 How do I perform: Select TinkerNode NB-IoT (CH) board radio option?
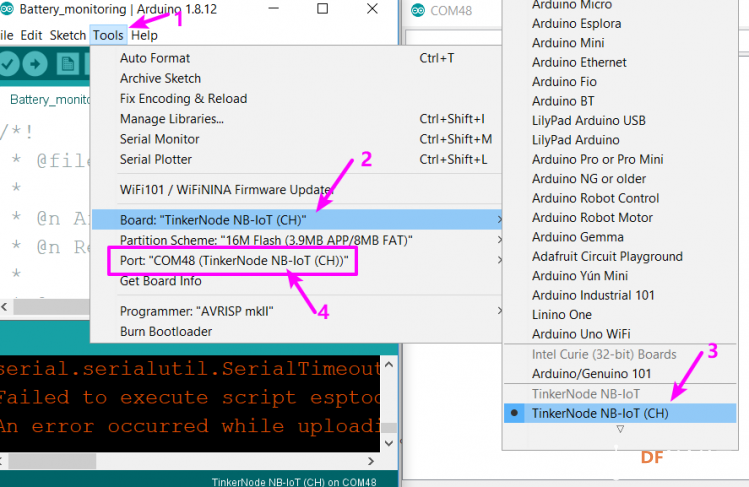(x=620, y=413)
